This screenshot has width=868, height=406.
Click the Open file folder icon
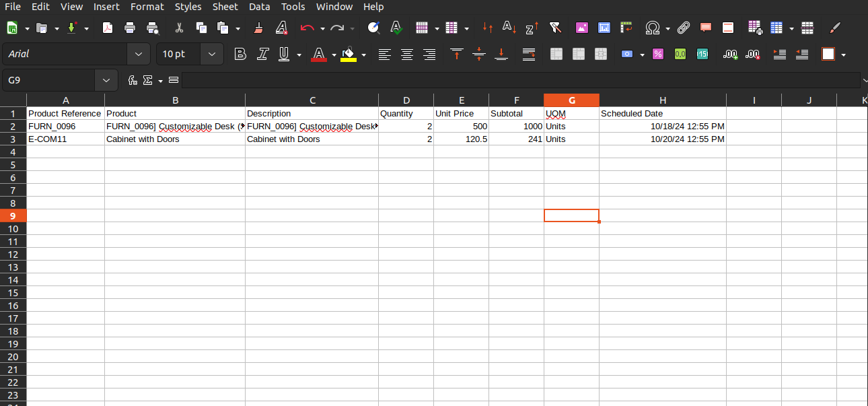tap(42, 28)
